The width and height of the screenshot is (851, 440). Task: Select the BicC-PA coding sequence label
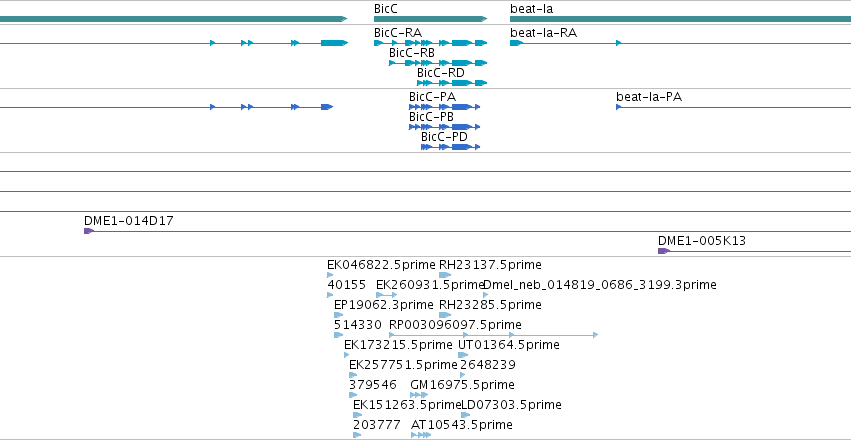(x=433, y=97)
